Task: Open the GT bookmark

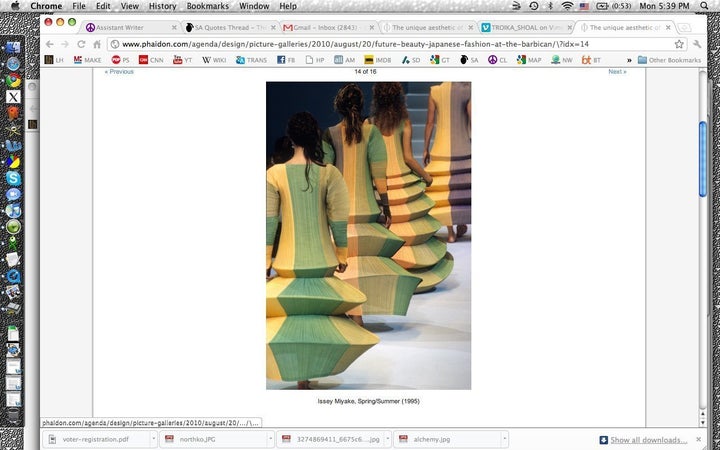Action: click(440, 60)
